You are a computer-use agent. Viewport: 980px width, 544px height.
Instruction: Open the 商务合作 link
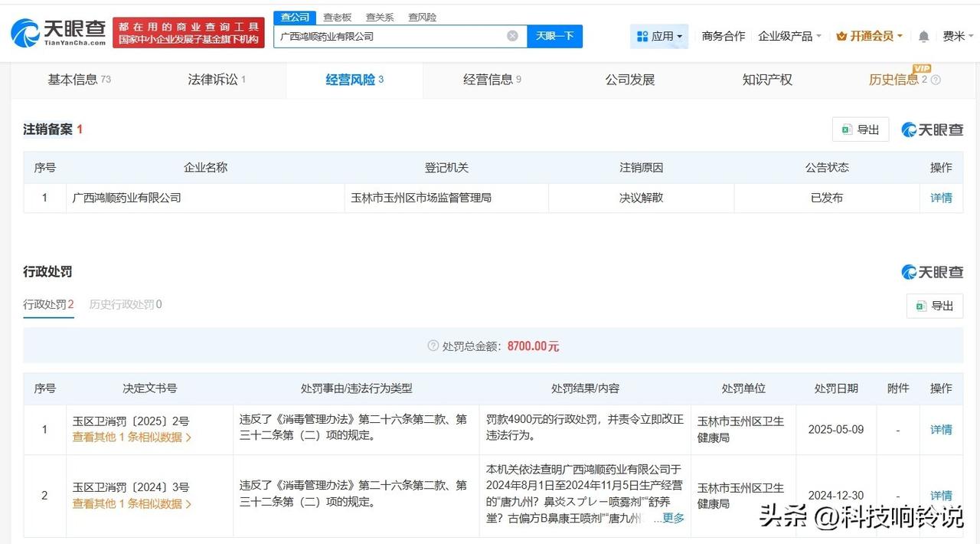click(x=724, y=36)
